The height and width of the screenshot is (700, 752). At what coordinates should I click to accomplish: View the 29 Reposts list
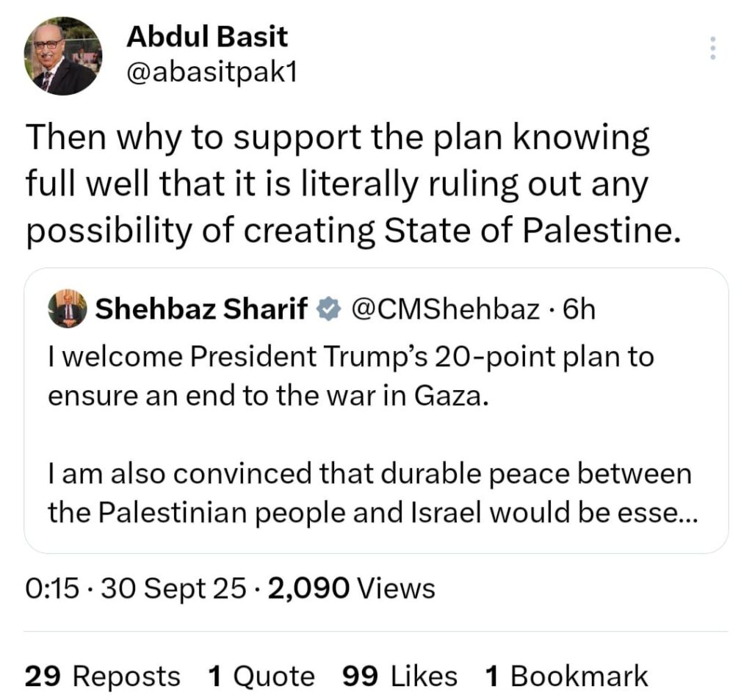(x=102, y=676)
